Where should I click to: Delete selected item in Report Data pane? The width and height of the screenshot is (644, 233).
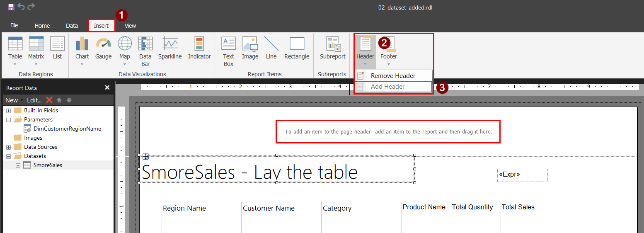tap(49, 100)
